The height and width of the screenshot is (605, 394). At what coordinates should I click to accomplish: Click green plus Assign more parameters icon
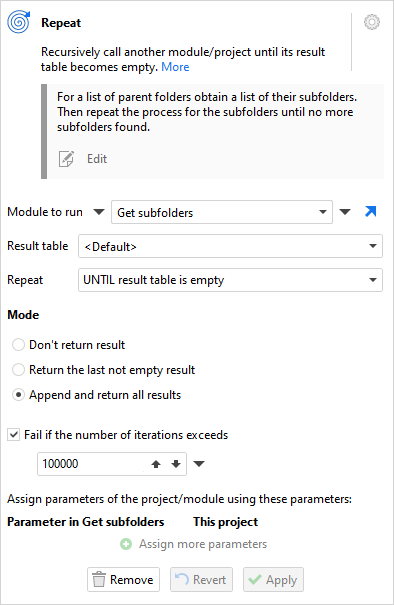pos(126,544)
